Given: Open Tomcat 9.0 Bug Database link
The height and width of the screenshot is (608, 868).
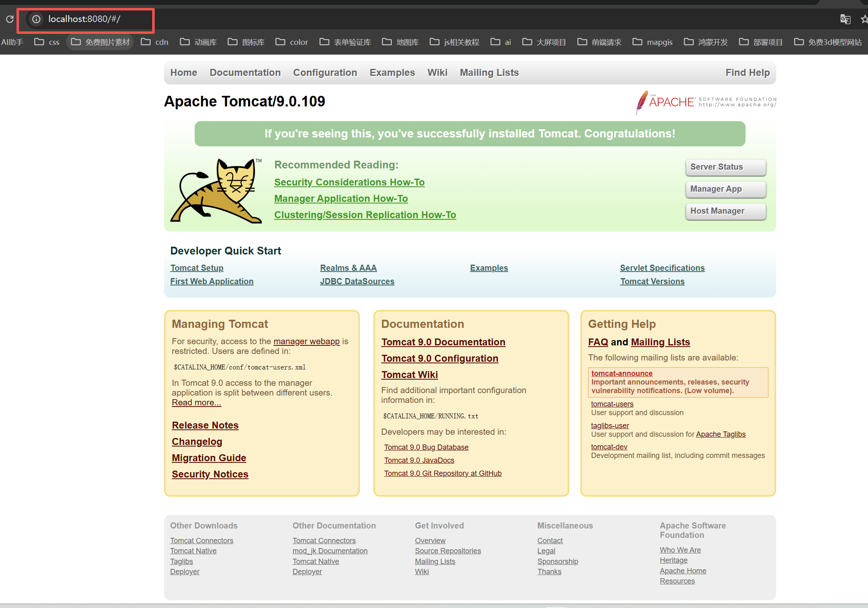Looking at the screenshot, I should [426, 447].
